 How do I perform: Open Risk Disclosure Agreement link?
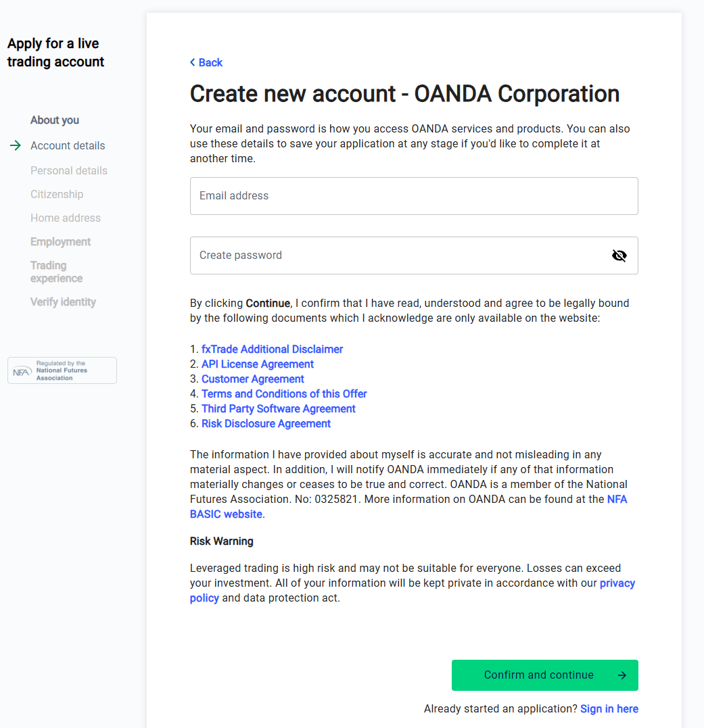266,423
